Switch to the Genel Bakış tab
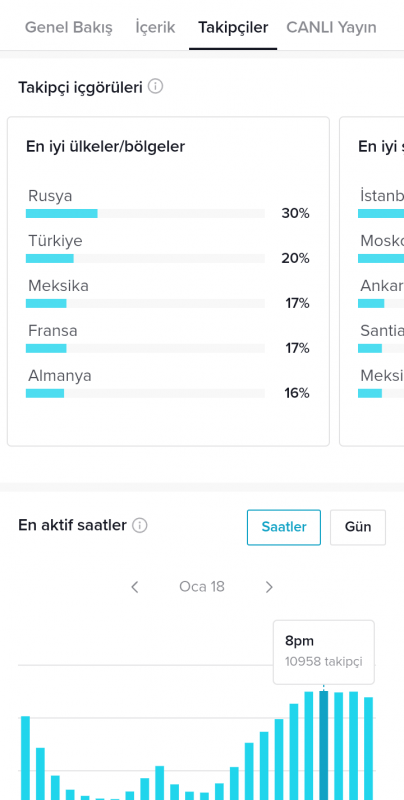 (x=68, y=27)
